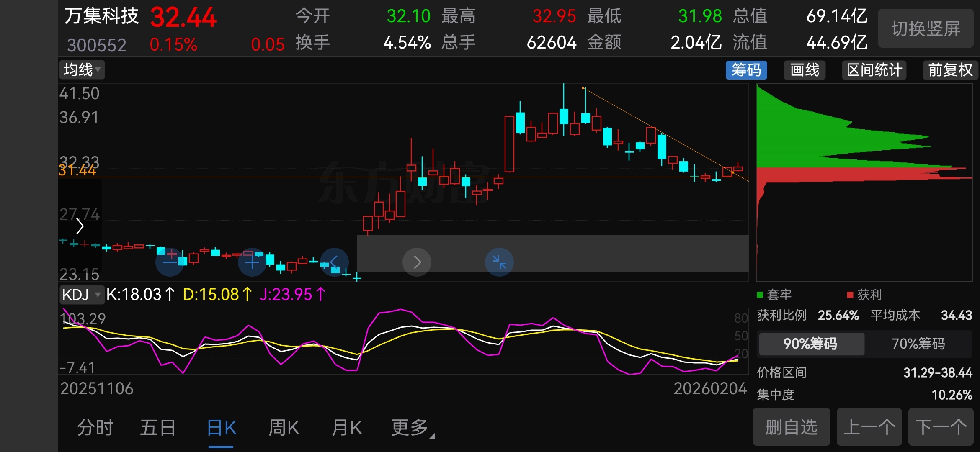This screenshot has height=452, width=980.
Task: Open the KDJ indicator dropdown
Action: tap(82, 295)
